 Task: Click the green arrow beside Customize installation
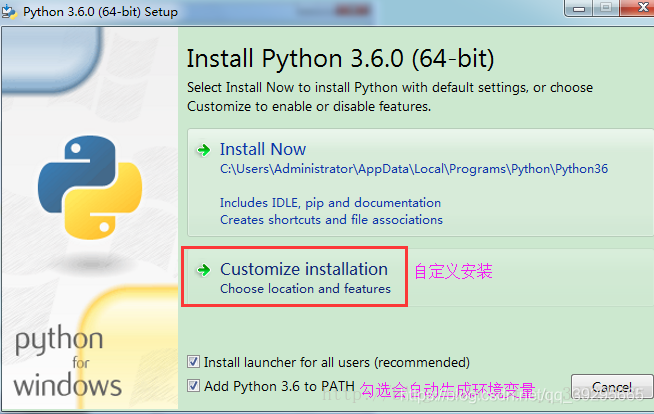pos(203,269)
